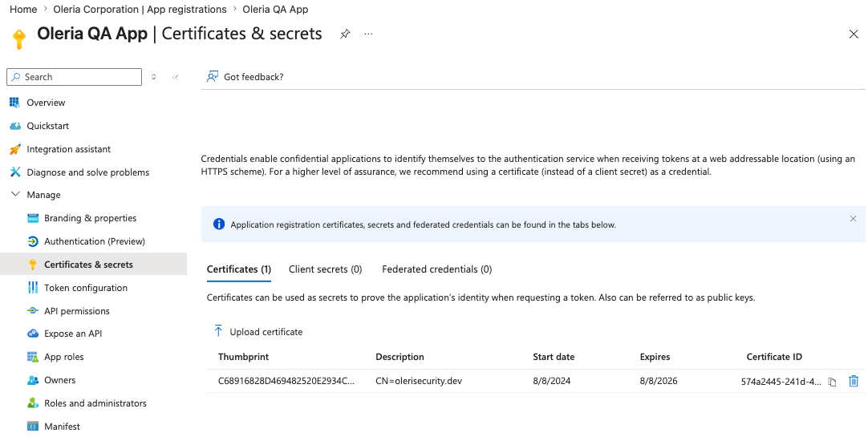
Task: Click certificate ID 574a2445-241d-4...
Action: (781, 382)
